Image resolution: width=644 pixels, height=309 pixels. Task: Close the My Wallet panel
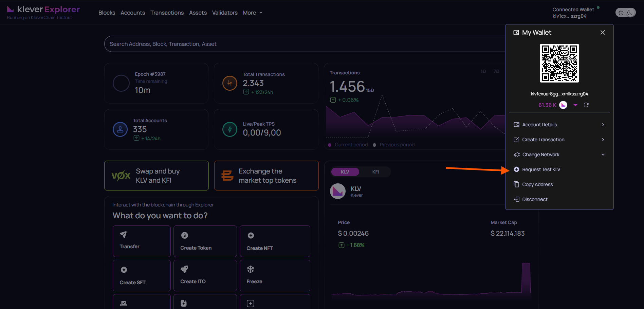(x=603, y=32)
